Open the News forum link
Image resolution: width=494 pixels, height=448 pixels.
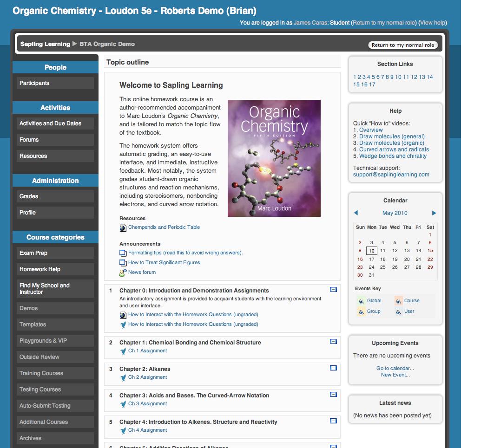142,273
